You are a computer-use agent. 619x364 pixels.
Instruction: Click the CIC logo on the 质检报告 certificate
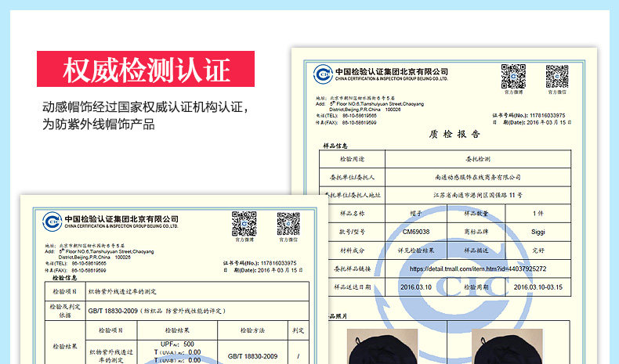click(323, 74)
